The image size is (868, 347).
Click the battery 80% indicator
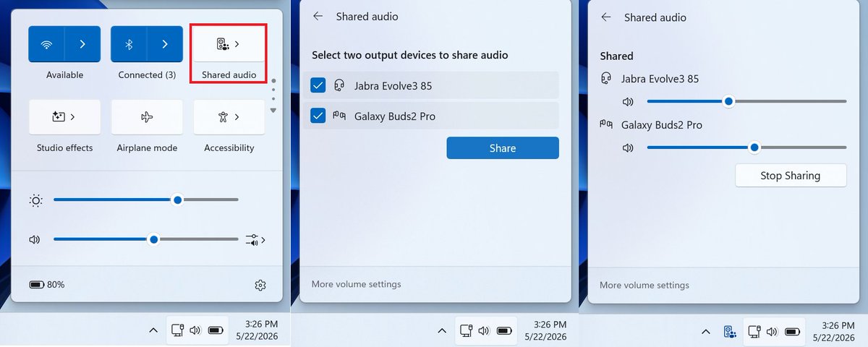click(x=47, y=285)
